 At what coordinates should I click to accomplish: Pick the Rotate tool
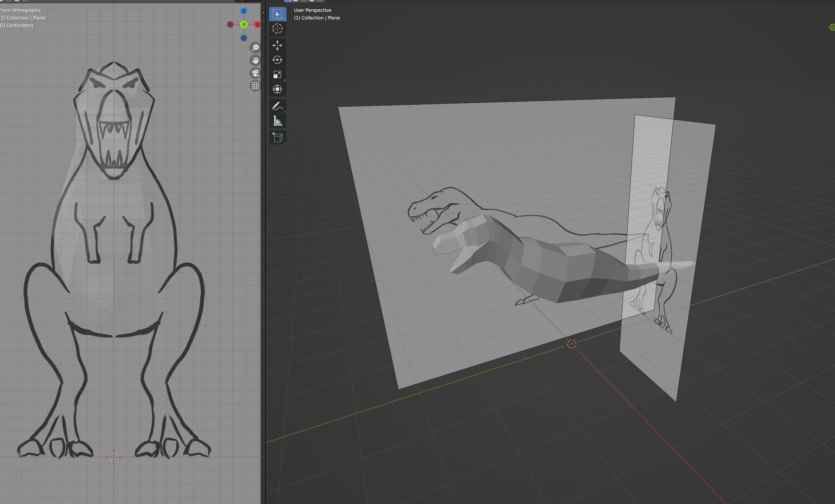[277, 60]
